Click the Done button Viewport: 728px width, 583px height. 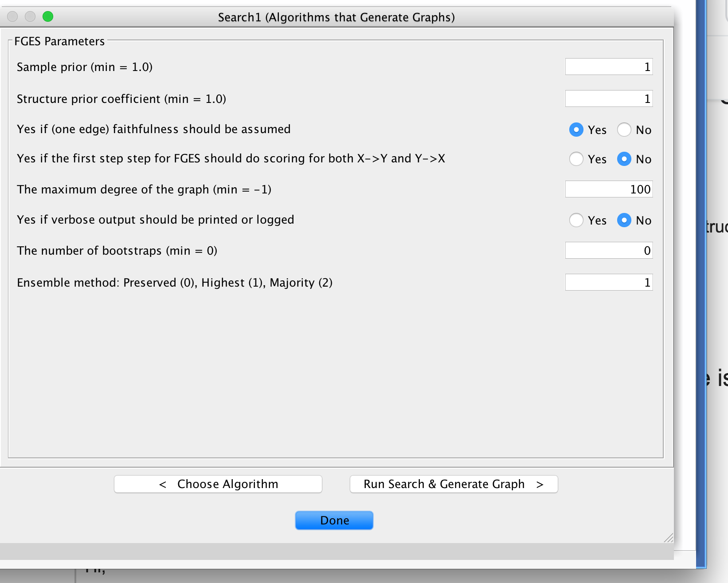click(x=334, y=520)
